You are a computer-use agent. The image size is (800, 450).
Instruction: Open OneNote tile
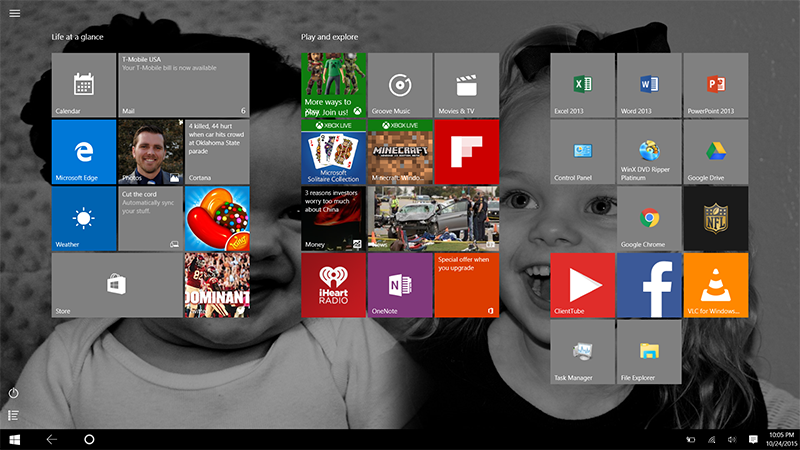[400, 285]
